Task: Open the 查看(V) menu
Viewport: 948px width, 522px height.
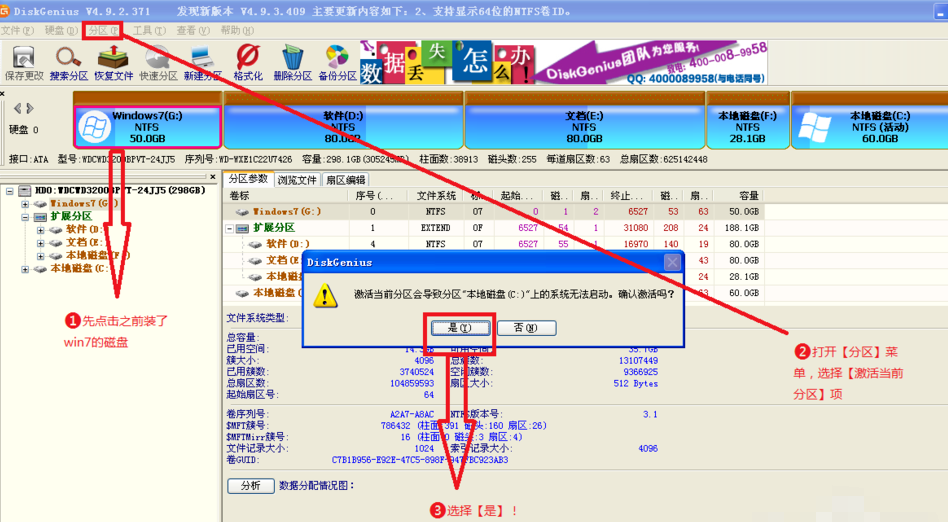Action: point(193,30)
